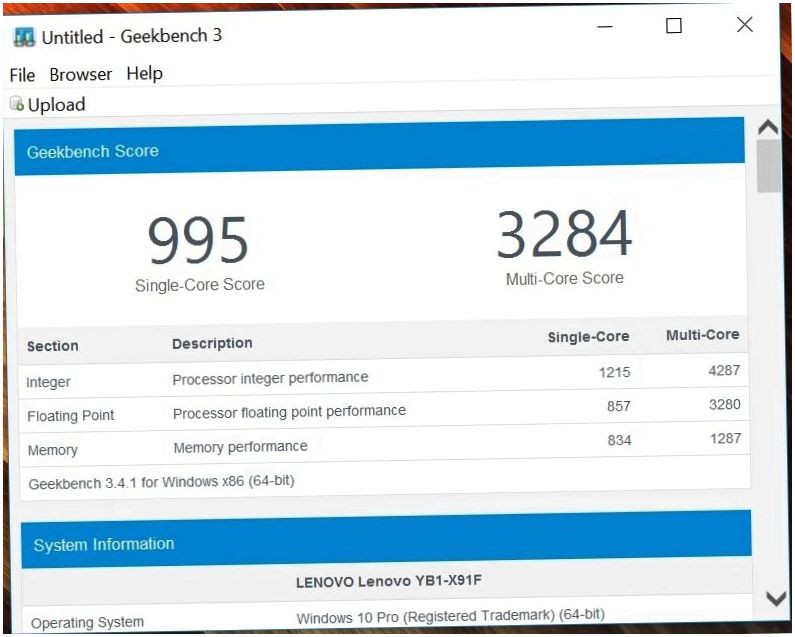795x637 pixels.
Task: Click the LENOVO Lenovo YB1-X91F model name
Action: tap(389, 581)
